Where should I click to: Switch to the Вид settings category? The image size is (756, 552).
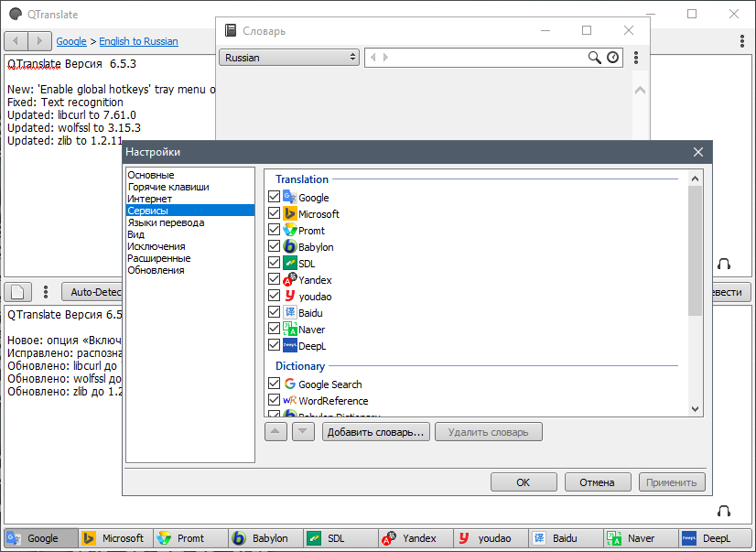[x=190, y=234]
